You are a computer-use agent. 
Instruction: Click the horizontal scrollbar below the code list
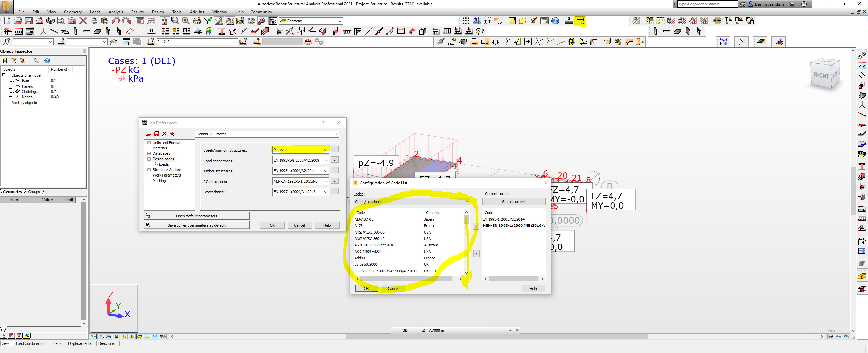pos(409,279)
